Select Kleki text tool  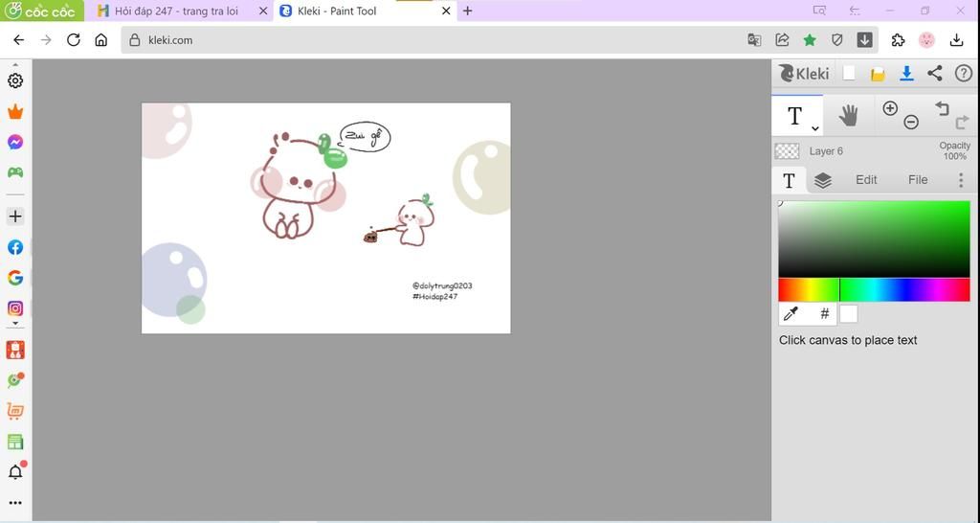(x=794, y=116)
